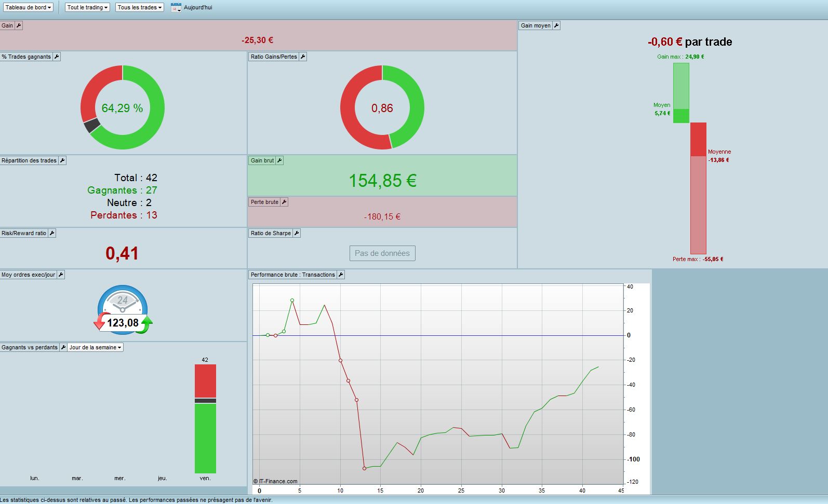Open the Tout le trading dropdown
This screenshot has height=504, width=828.
pyautogui.click(x=87, y=7)
